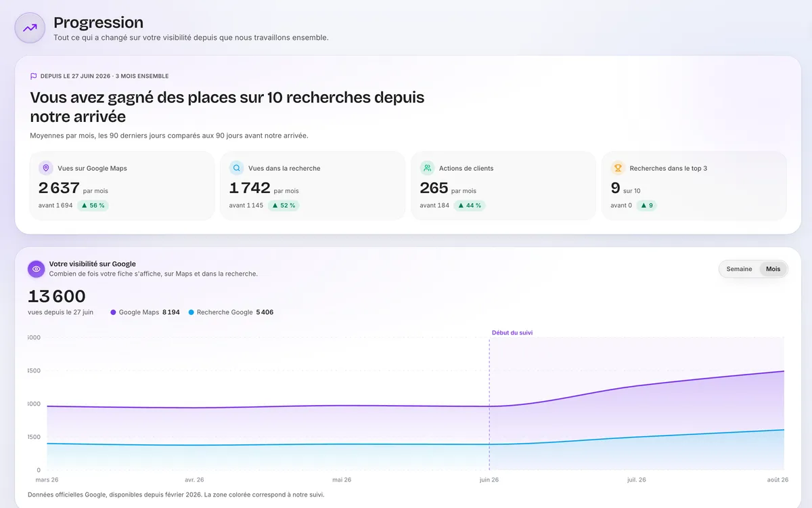
Task: Click the people icon for Actions de clients
Action: [427, 168]
